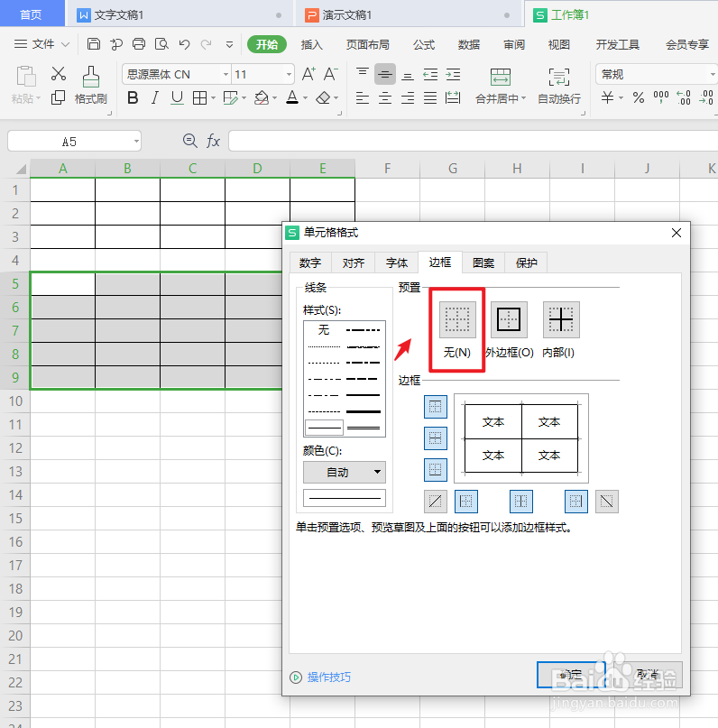The width and height of the screenshot is (718, 728).
Task: Open the 页面布局 ribbon tab
Action: pos(368,44)
